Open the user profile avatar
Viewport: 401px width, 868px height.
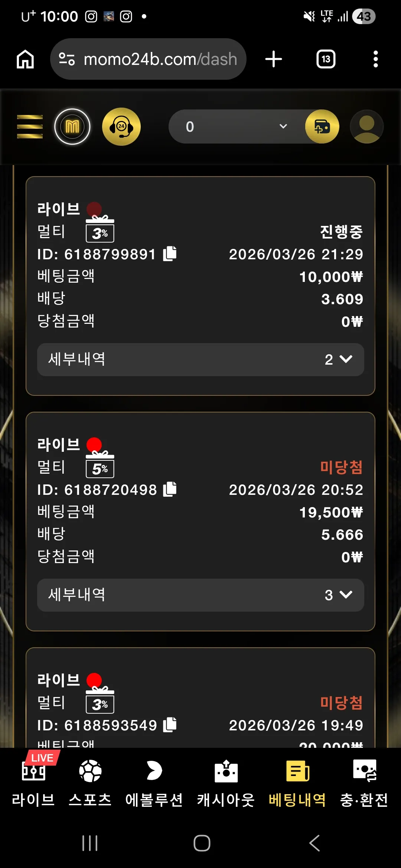[x=366, y=126]
